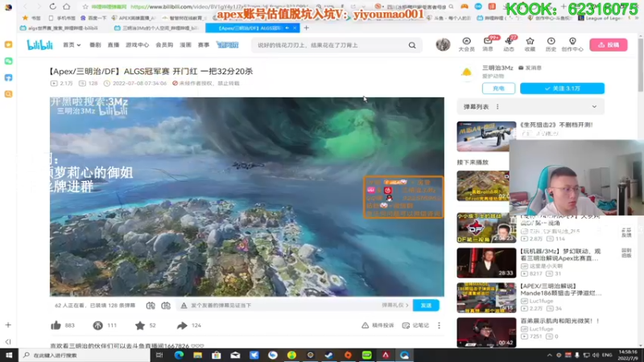Click the pink 投稿 upload button

609,45
